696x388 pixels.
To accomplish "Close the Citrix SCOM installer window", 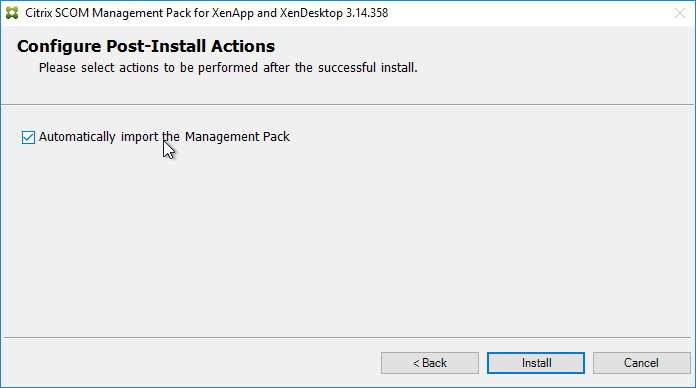I will [680, 13].
